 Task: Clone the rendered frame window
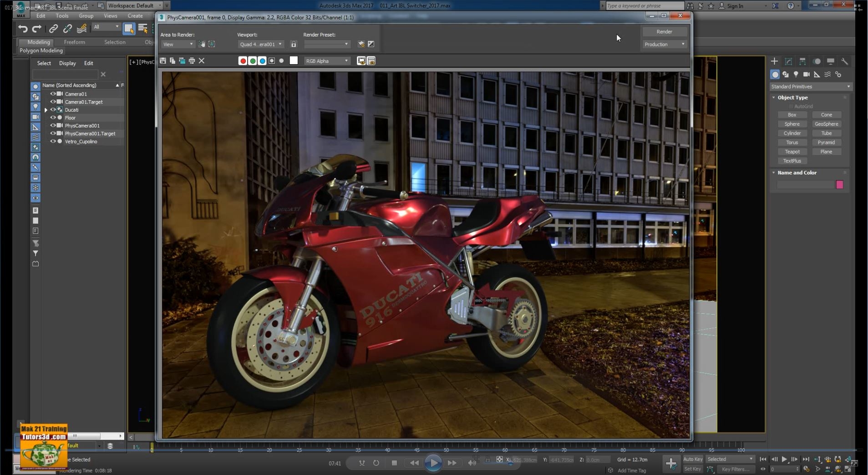tap(182, 61)
